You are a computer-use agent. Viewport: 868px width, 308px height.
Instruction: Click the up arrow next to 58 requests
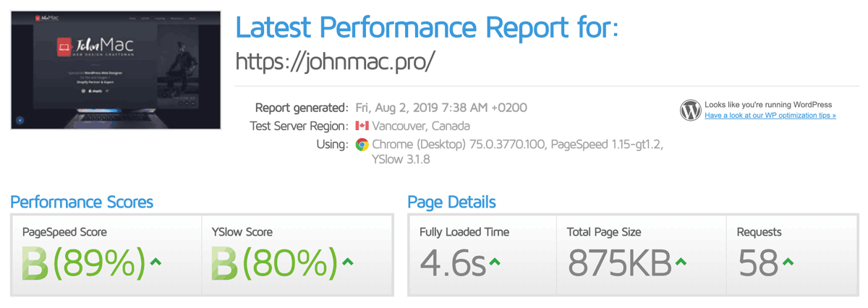(788, 262)
